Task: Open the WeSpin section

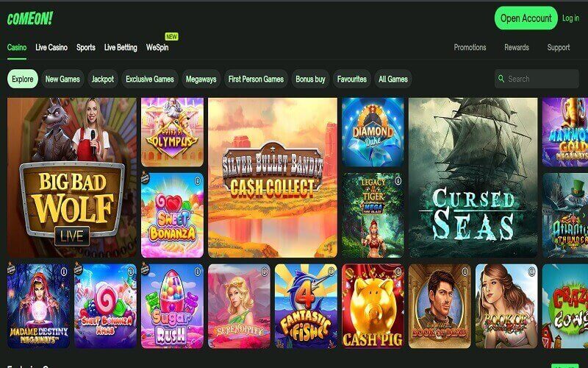Action: 157,47
